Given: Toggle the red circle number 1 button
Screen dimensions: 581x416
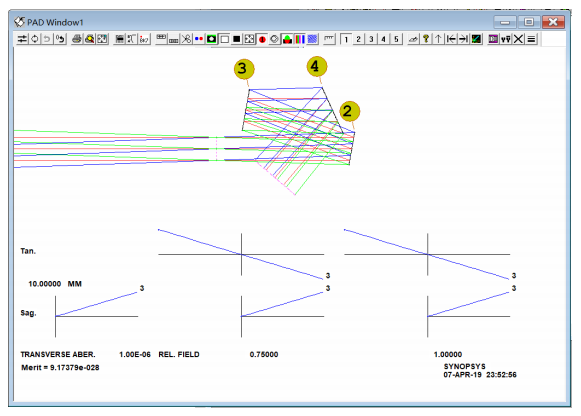Looking at the screenshot, I should pos(262,39).
